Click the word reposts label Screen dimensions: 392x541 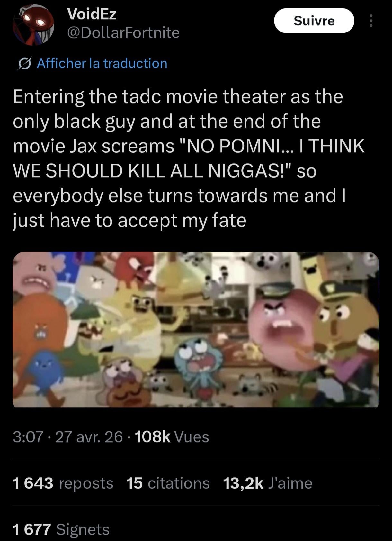click(86, 483)
